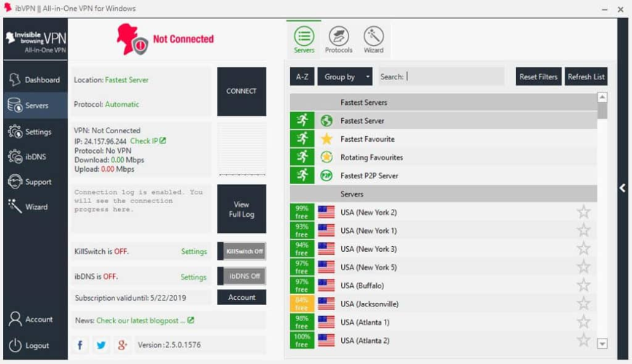
Task: Click the Google Plus icon
Action: click(x=122, y=344)
